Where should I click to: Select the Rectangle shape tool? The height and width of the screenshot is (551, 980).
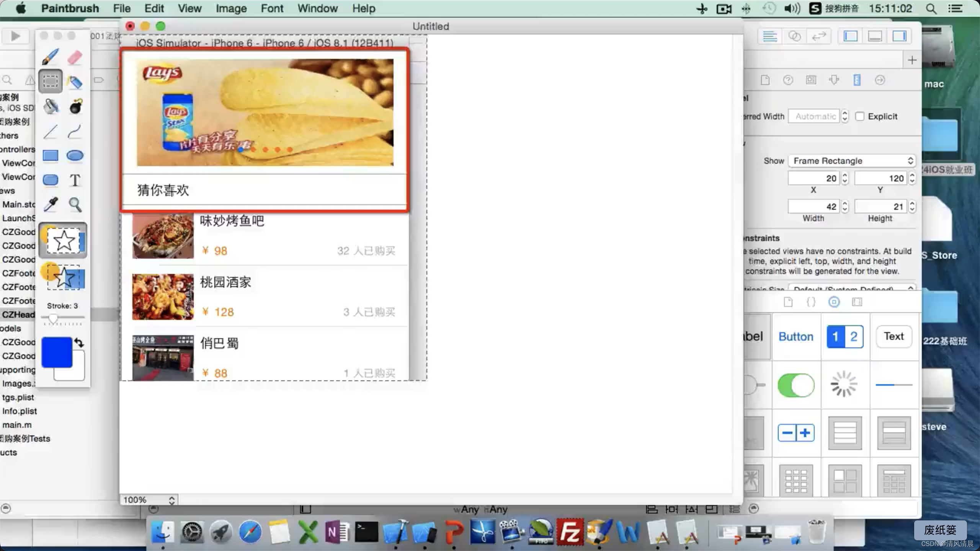[50, 155]
